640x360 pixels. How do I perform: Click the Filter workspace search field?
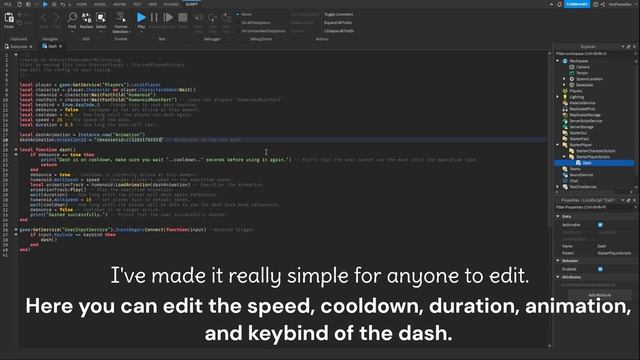tap(594, 53)
